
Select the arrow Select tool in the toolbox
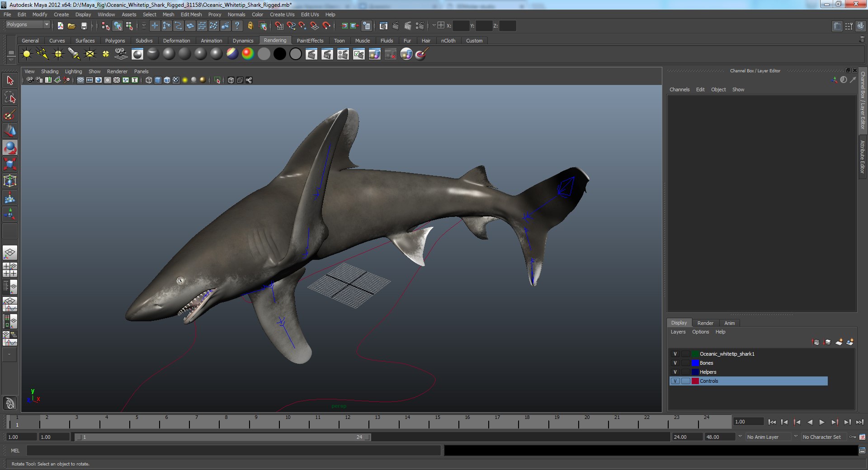coord(10,81)
